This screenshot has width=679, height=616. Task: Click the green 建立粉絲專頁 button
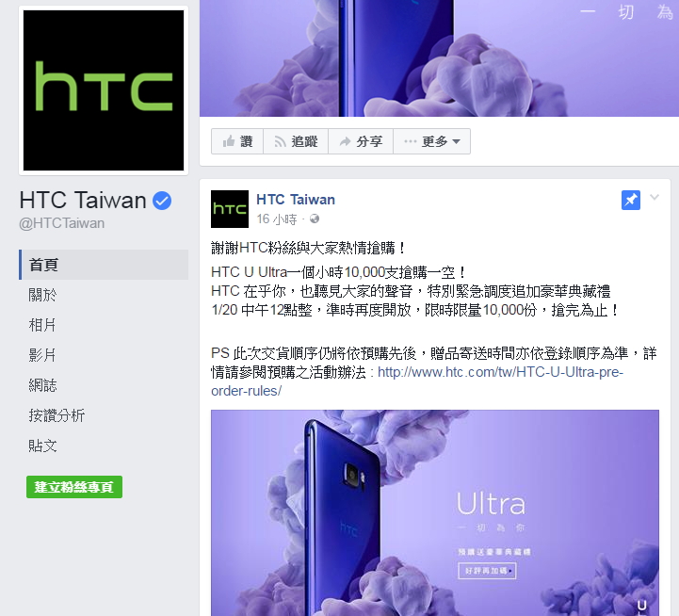tap(74, 487)
